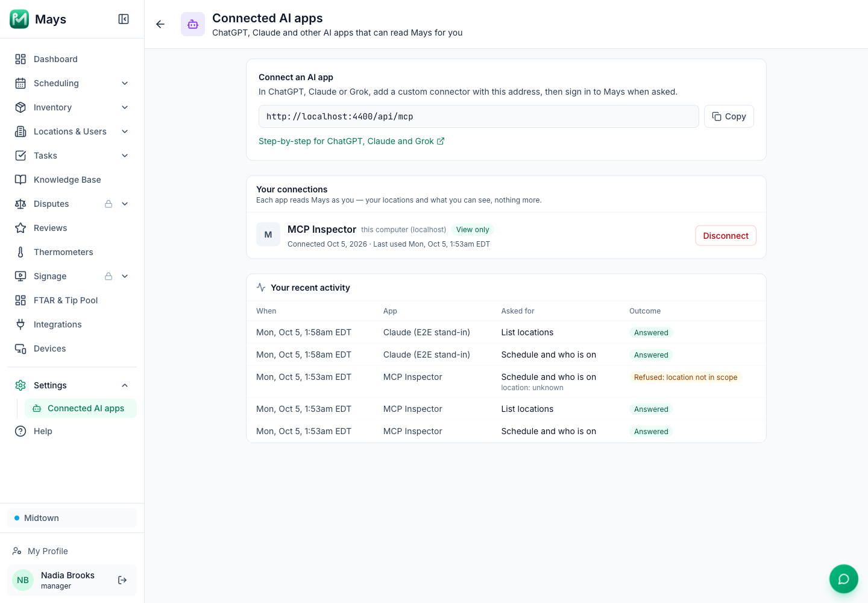
Task: Click the View only badge
Action: click(x=473, y=230)
